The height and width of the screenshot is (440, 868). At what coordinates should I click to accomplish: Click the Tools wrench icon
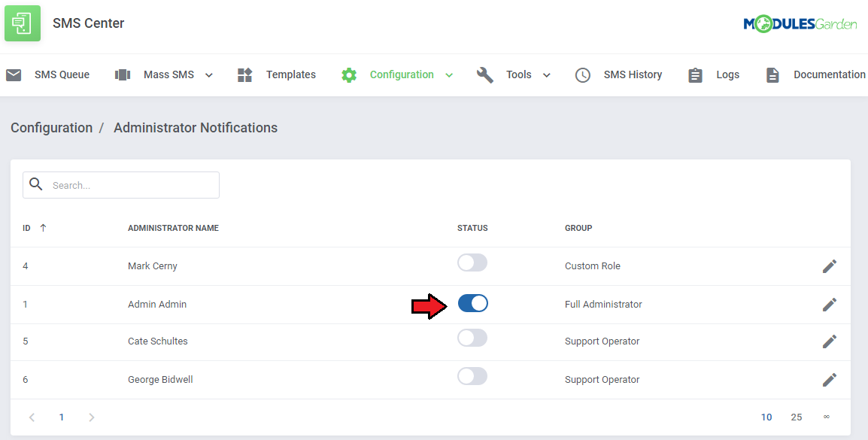[485, 74]
